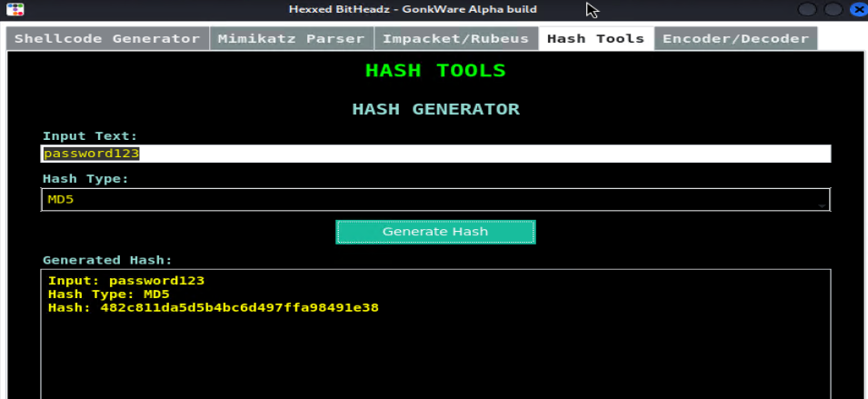Click the green HASH TOOLS heading
This screenshot has width=868, height=399.
[x=434, y=71]
